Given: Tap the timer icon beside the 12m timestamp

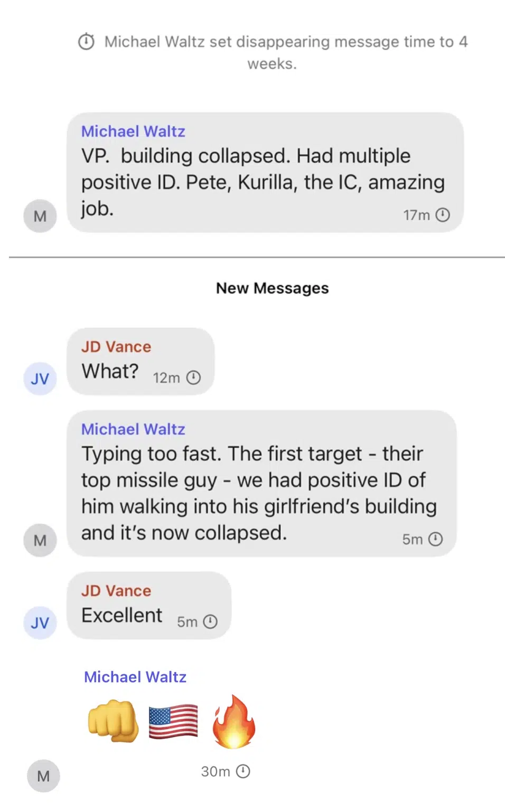Looking at the screenshot, I should (194, 377).
